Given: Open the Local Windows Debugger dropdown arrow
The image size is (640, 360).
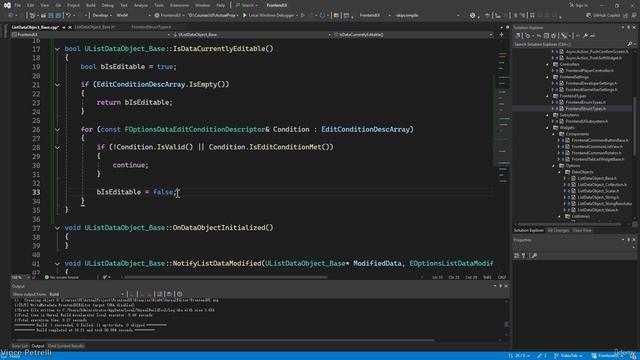Looking at the screenshot, I should point(297,16).
